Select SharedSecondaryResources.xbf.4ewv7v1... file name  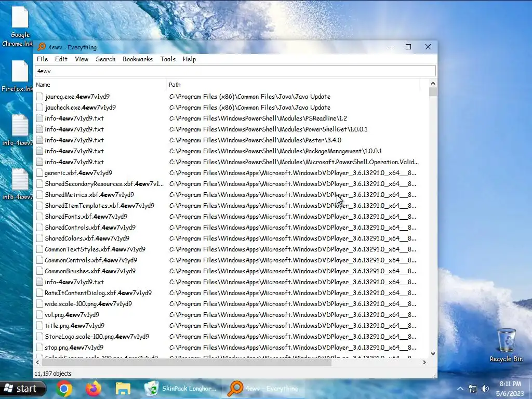tap(104, 184)
